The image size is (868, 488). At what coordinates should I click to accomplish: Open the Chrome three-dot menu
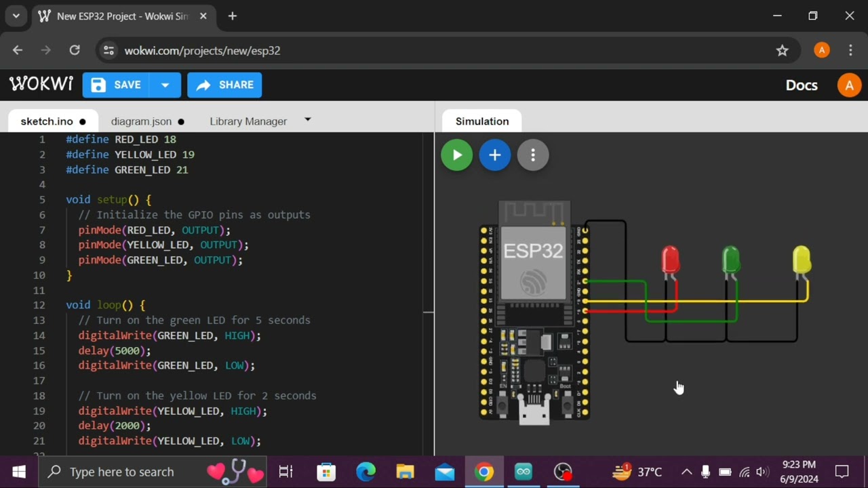850,50
